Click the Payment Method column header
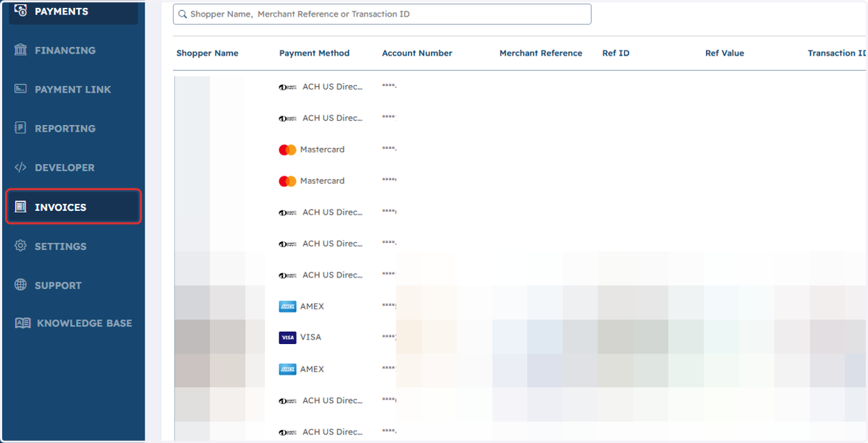This screenshot has width=868, height=443. click(x=314, y=53)
